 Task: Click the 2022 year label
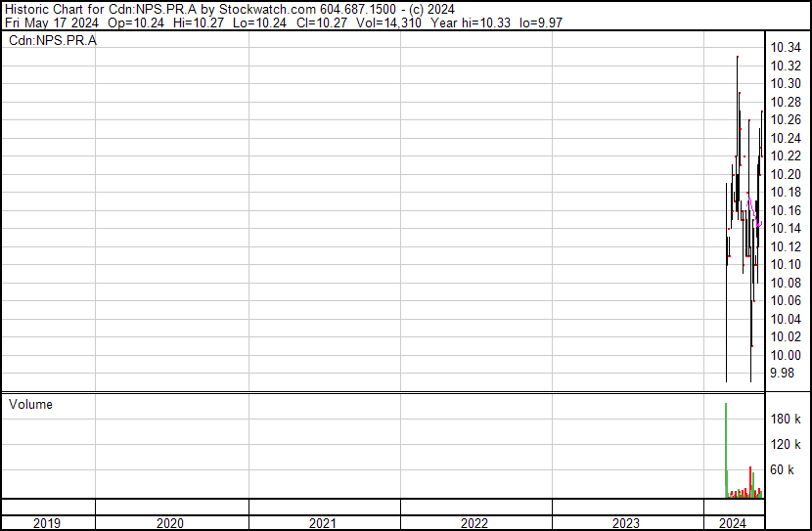[x=474, y=523]
